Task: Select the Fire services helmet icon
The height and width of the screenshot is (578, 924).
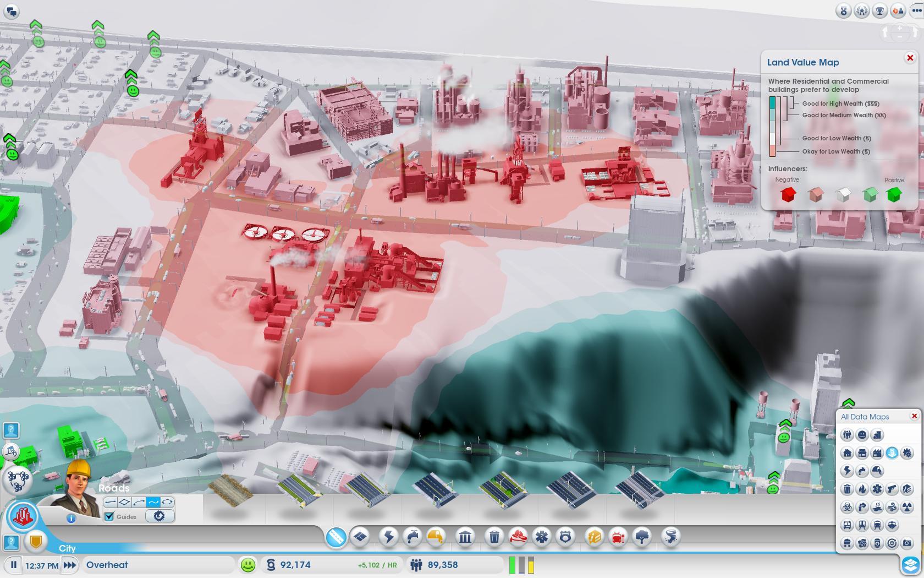Action: [518, 536]
